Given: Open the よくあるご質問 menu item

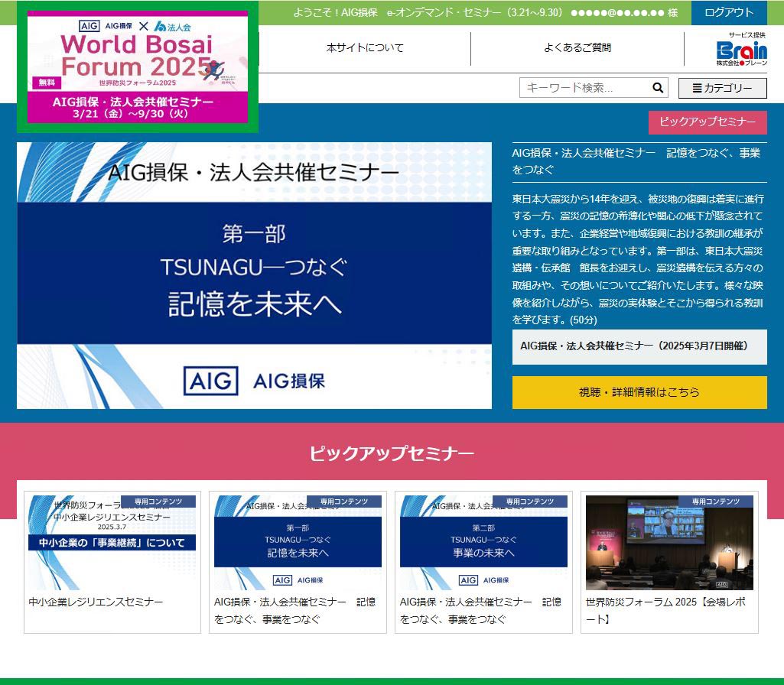Looking at the screenshot, I should click(x=577, y=48).
